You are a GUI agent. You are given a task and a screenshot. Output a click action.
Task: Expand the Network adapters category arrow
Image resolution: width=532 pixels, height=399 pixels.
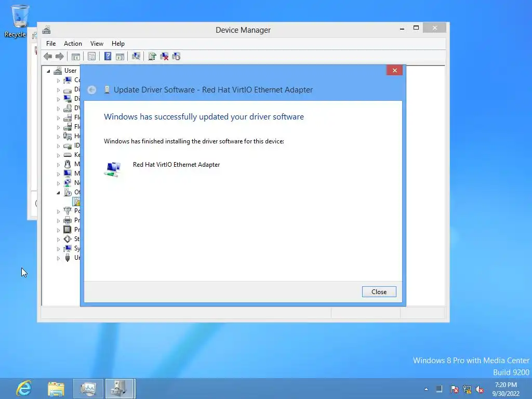(58, 183)
